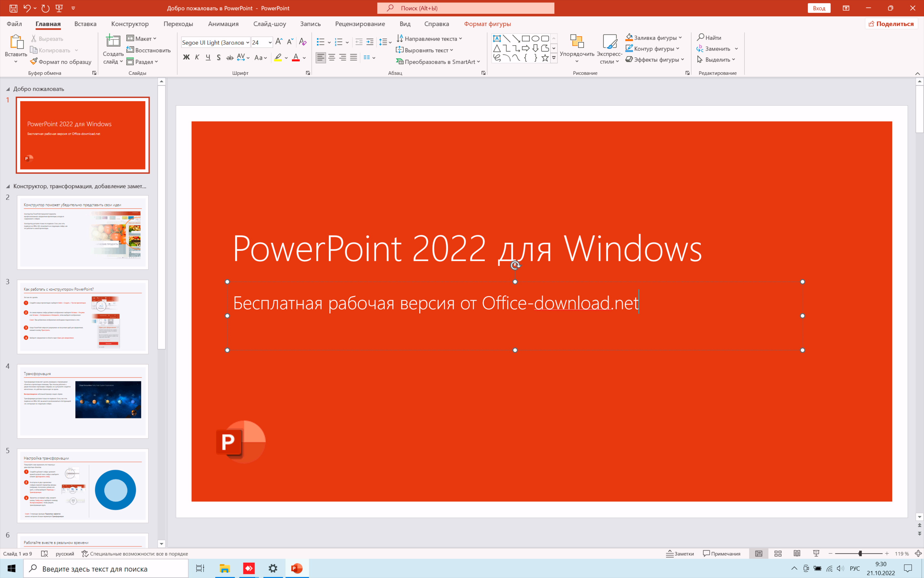Create a new slide (Создать слайд)
The image size is (924, 578).
pos(113,50)
